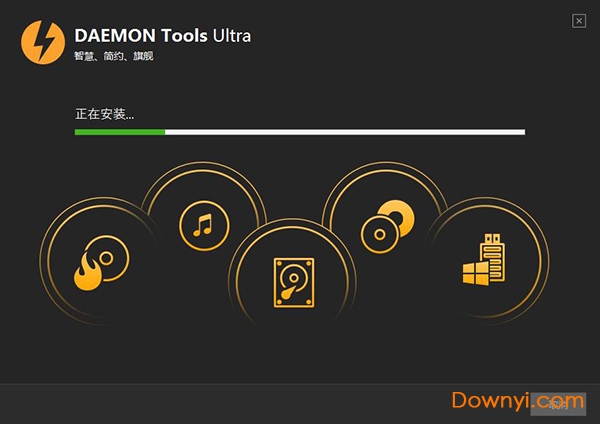This screenshot has width=600, height=424.
Task: Click the greyed cancel button at bottom
Action: click(x=558, y=404)
